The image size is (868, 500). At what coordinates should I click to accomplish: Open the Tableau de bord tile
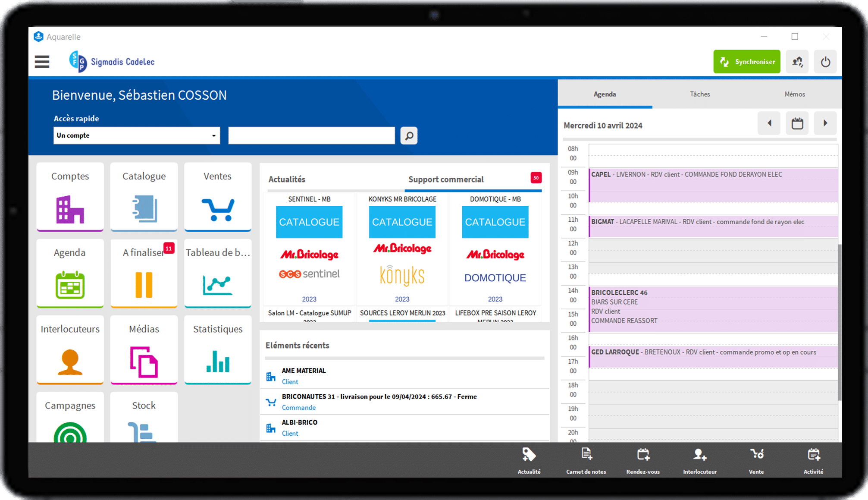coord(218,273)
